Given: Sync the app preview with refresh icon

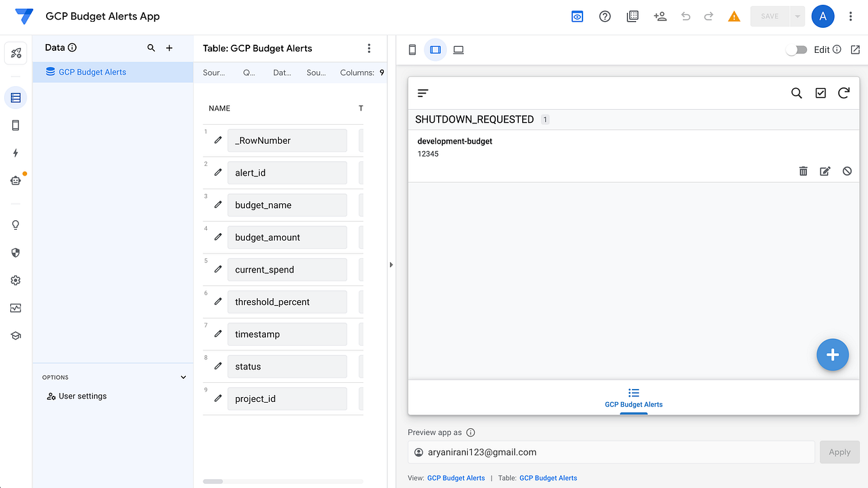Looking at the screenshot, I should [844, 93].
